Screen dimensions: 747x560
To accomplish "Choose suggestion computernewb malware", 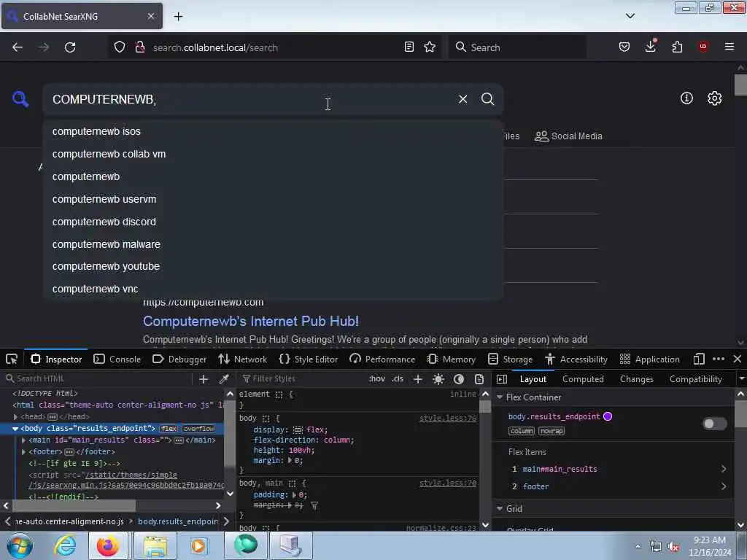I will click(273, 244).
